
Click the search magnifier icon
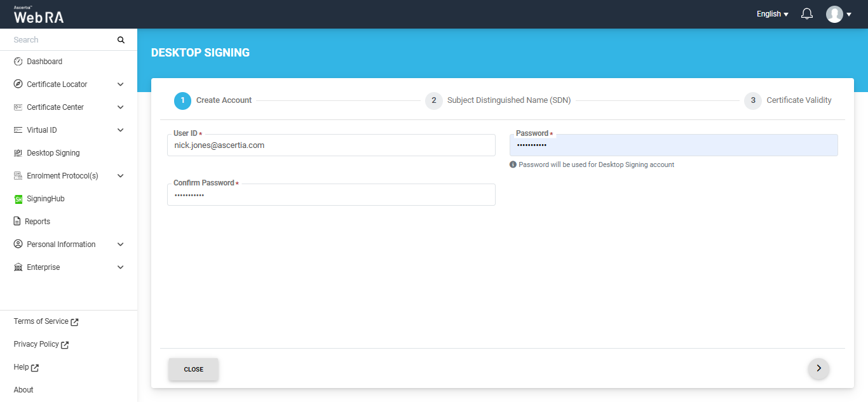[x=121, y=40]
